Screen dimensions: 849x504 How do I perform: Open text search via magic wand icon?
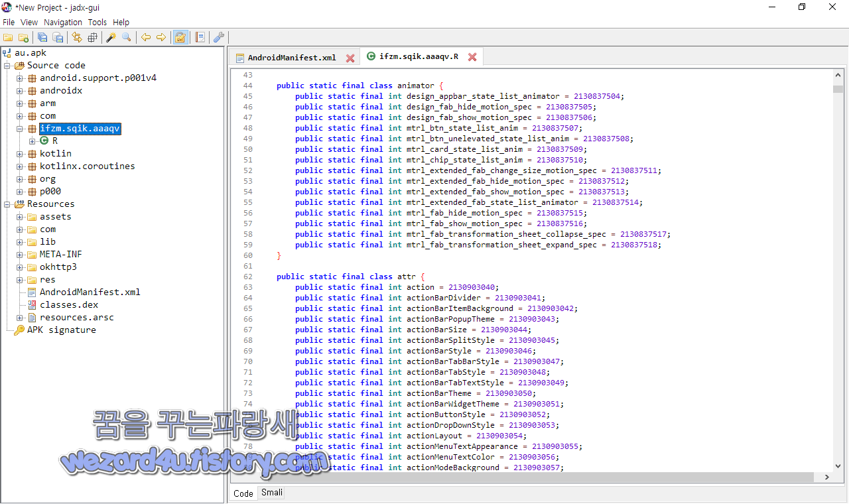click(111, 38)
